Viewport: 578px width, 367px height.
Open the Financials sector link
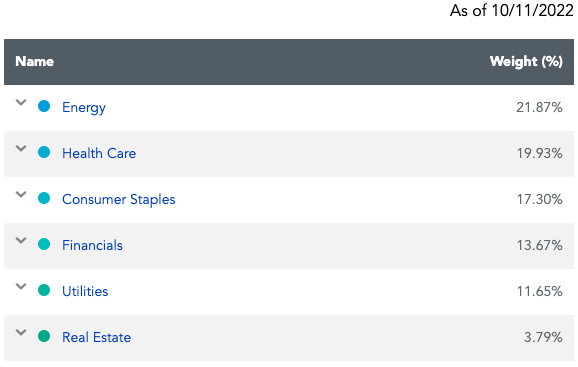pos(92,245)
